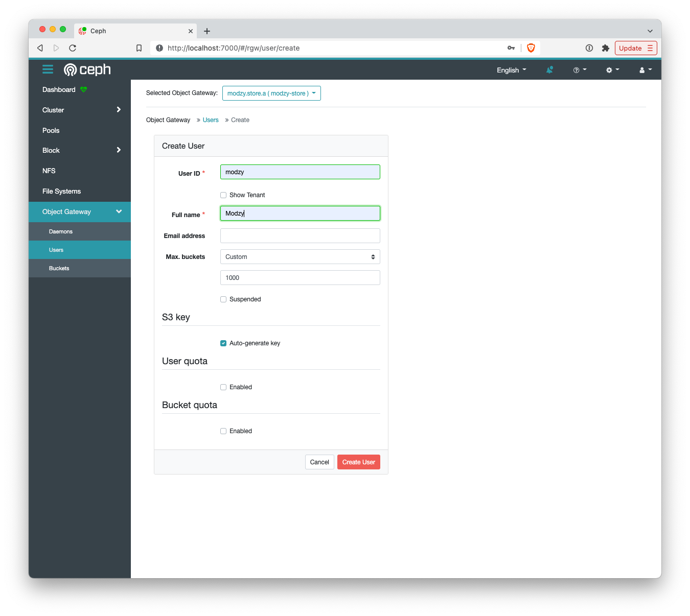Click the max buckets number field

pyautogui.click(x=300, y=278)
